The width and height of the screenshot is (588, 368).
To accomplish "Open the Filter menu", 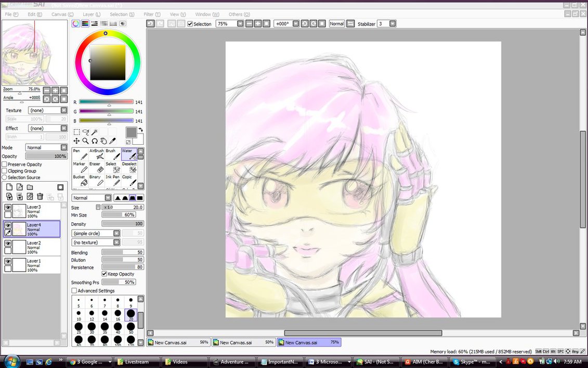I will click(x=151, y=14).
